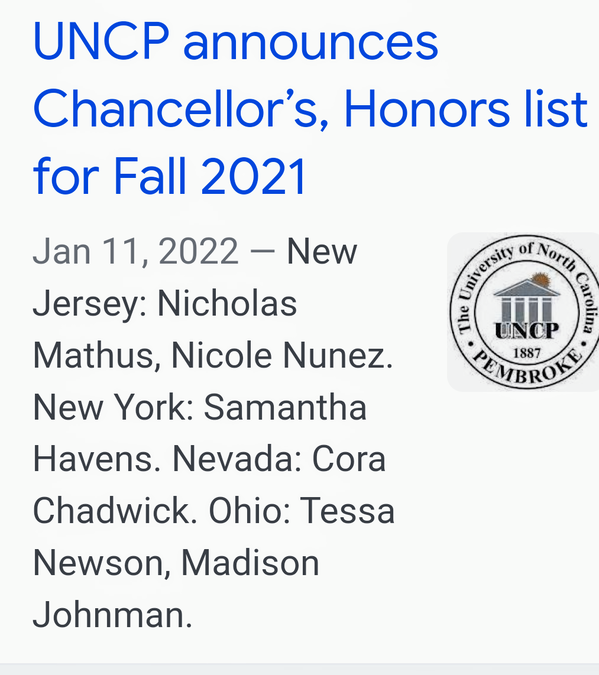Click 'Newson, Madison' text line

click(176, 563)
